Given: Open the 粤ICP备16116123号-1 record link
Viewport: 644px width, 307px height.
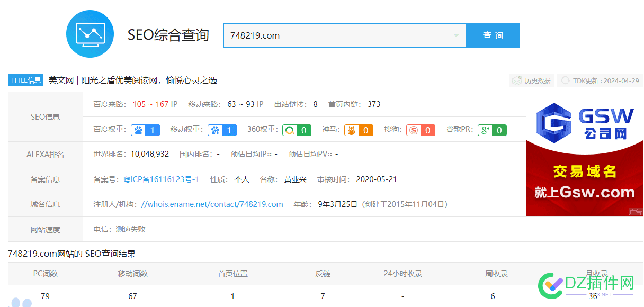Looking at the screenshot, I should [x=162, y=179].
